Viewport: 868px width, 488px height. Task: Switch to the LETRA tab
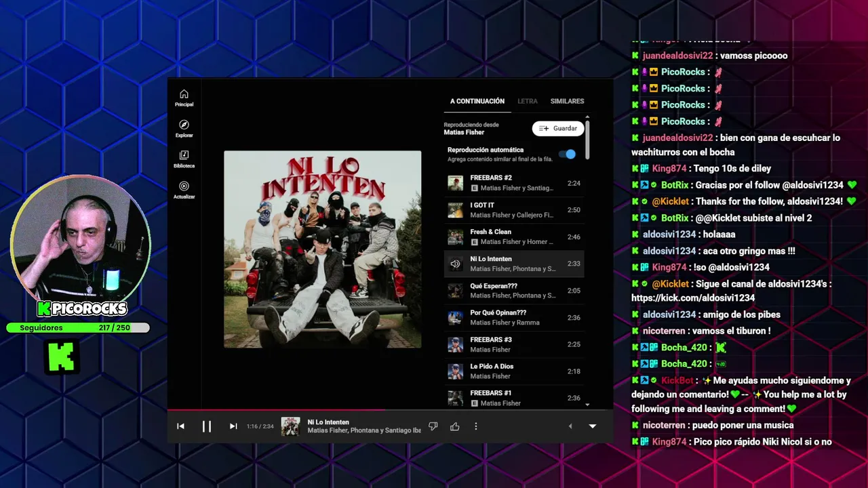point(528,101)
